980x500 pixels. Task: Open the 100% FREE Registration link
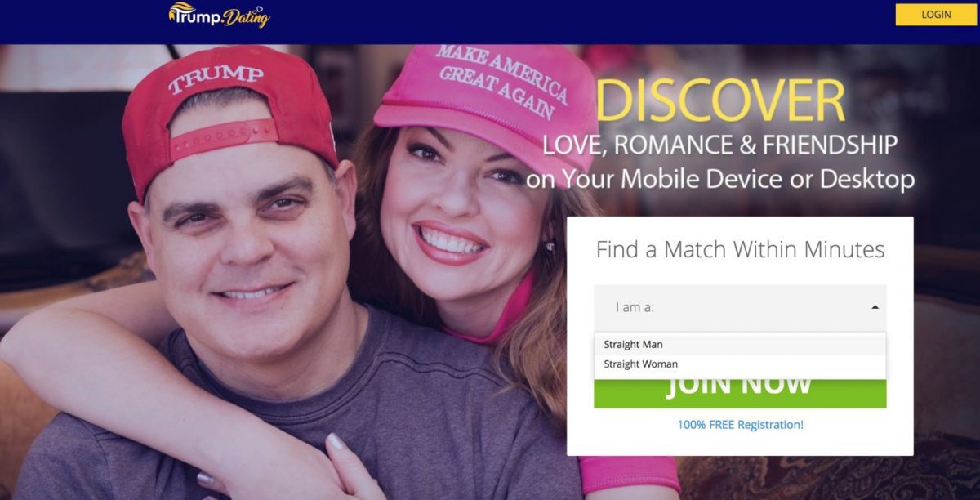coord(740,425)
